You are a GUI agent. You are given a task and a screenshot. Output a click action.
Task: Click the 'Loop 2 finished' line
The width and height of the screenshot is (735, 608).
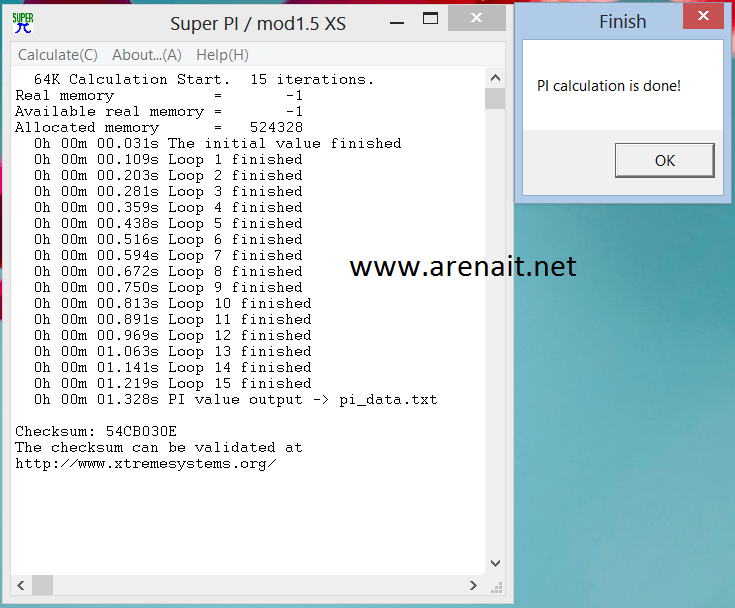[x=168, y=175]
